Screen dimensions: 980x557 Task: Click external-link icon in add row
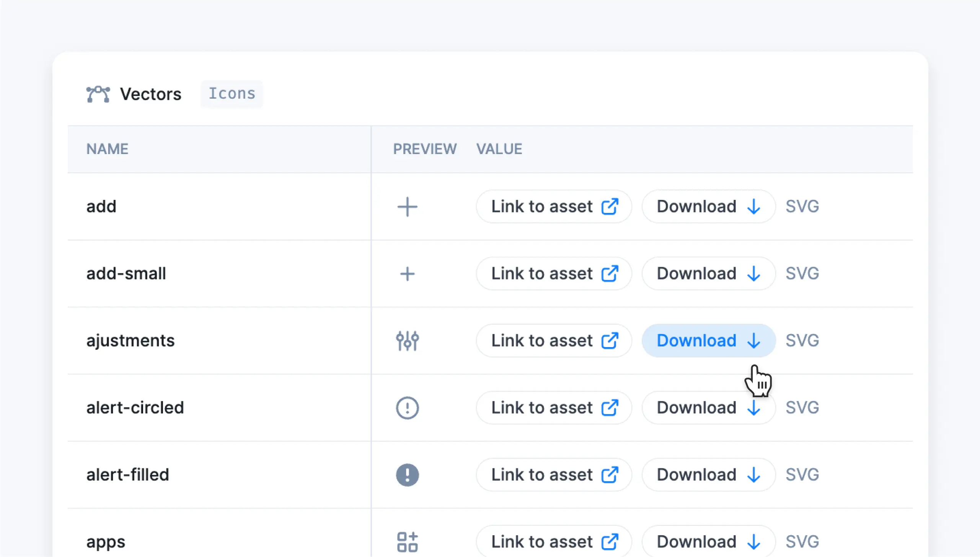pyautogui.click(x=610, y=206)
